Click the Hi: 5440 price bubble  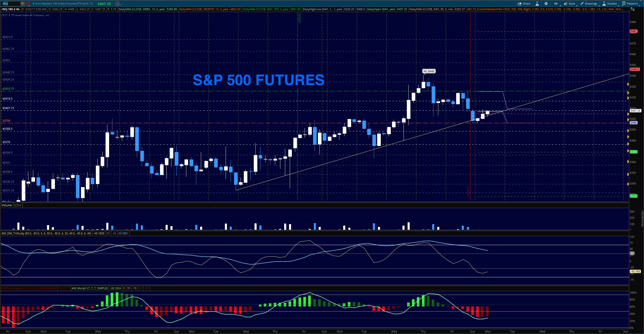point(429,71)
